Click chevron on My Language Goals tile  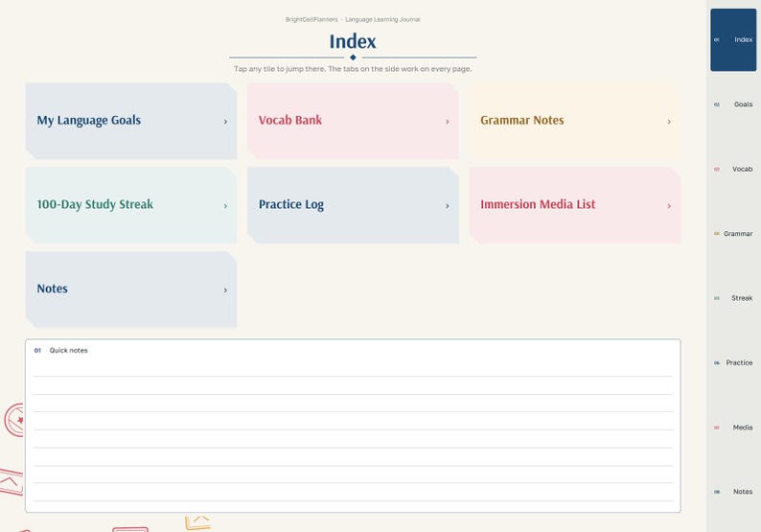pyautogui.click(x=225, y=122)
